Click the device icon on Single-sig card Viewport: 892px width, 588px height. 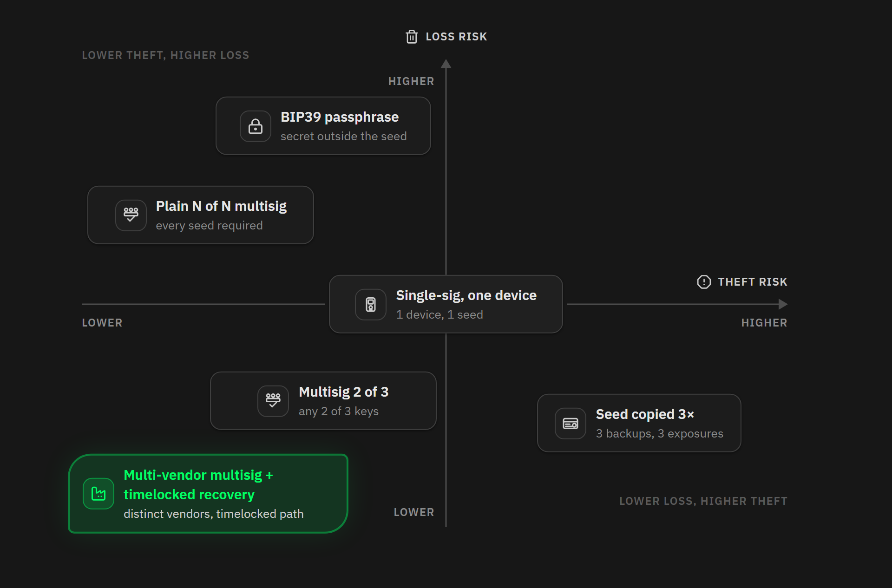[371, 305]
